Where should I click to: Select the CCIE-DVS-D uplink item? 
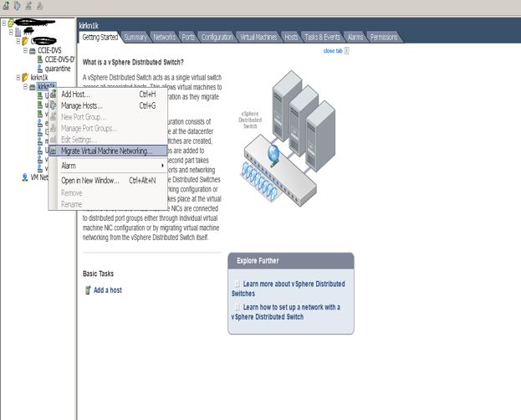point(60,59)
